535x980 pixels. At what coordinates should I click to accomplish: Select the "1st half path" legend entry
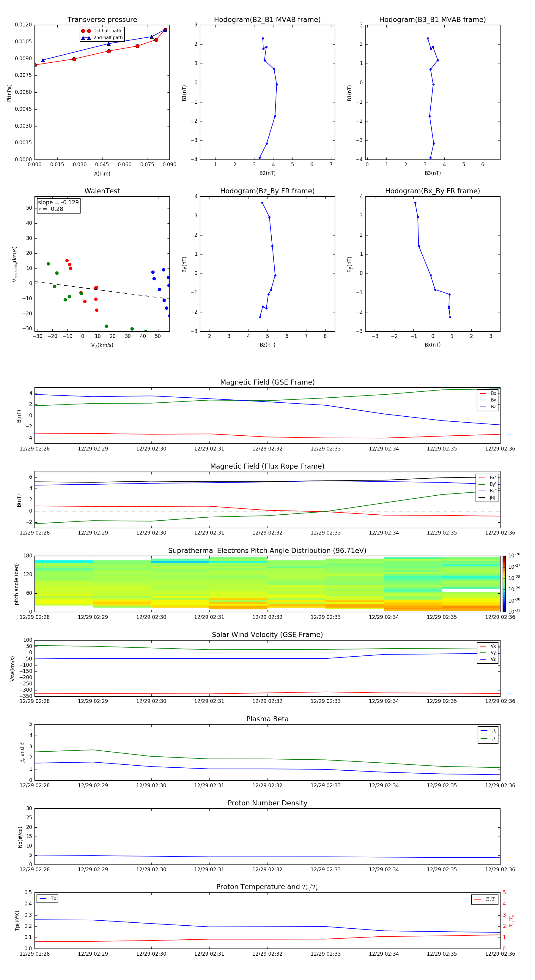[x=102, y=31]
